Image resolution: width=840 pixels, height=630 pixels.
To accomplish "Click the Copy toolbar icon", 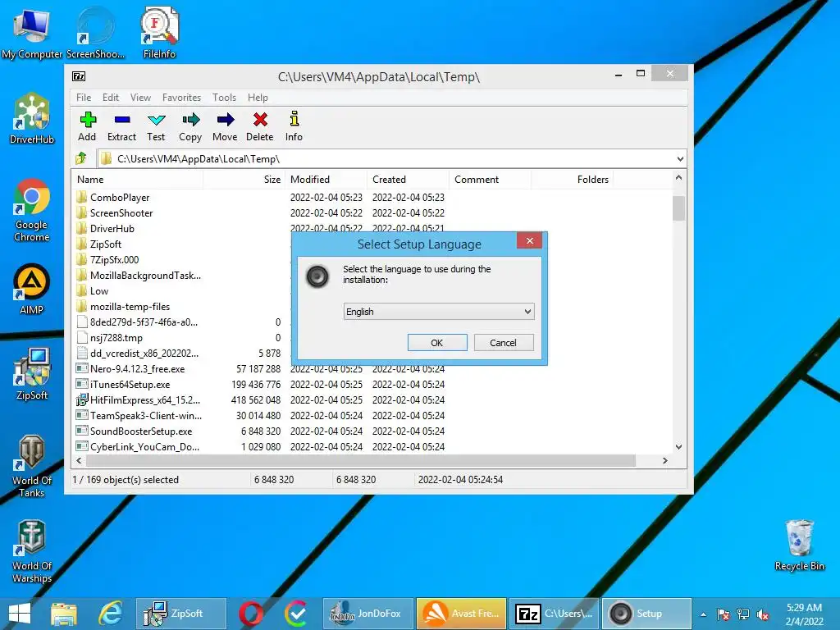I will [190, 126].
